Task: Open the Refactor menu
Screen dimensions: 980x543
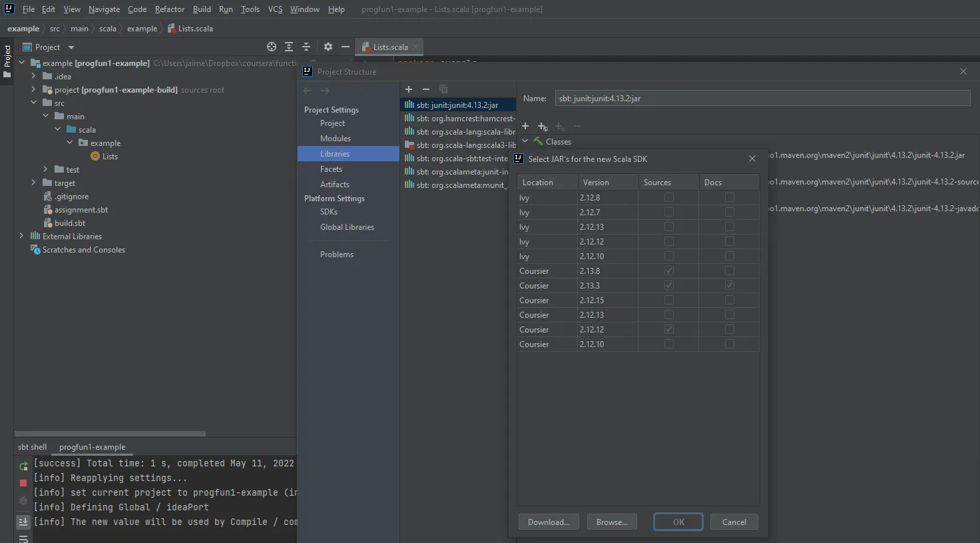Action: (170, 9)
